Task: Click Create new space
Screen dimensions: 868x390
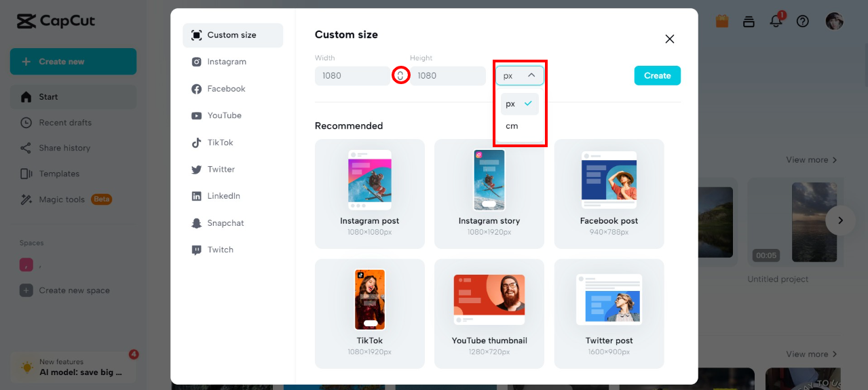Action: (73, 290)
